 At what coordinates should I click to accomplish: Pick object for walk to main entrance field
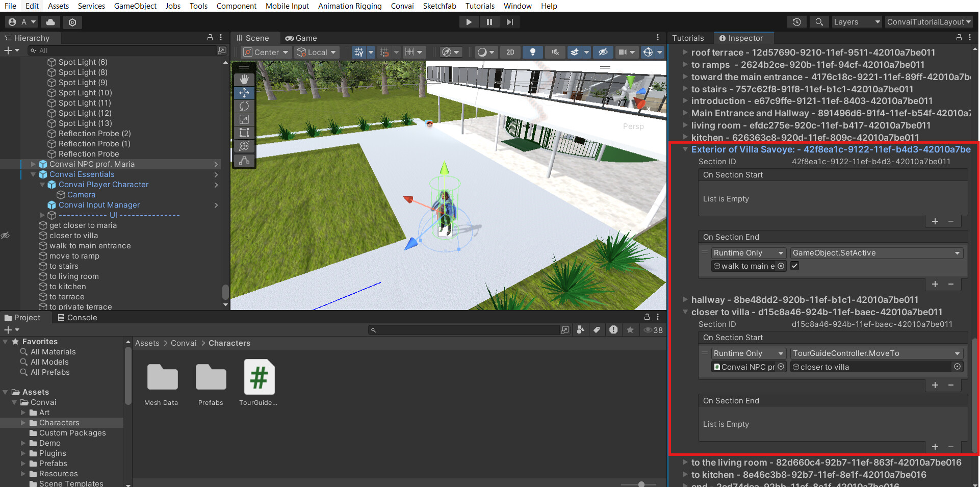click(x=781, y=266)
